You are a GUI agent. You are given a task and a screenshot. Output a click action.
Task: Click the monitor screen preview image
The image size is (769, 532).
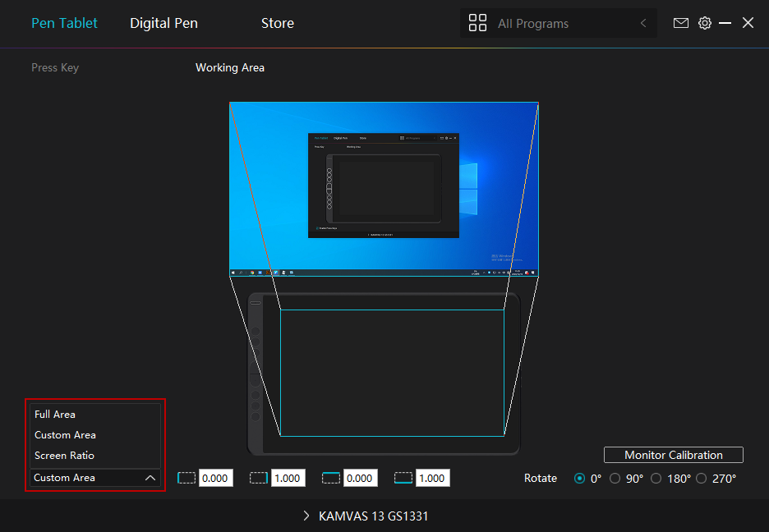(x=384, y=189)
